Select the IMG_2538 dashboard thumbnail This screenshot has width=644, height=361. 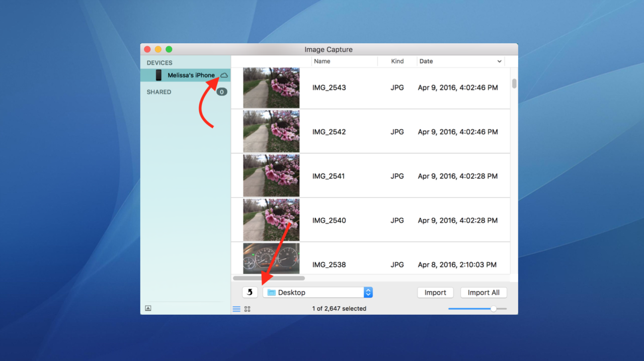(271, 259)
